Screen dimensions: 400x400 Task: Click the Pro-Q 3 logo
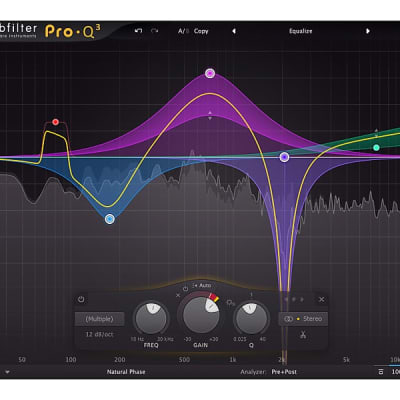click(73, 31)
